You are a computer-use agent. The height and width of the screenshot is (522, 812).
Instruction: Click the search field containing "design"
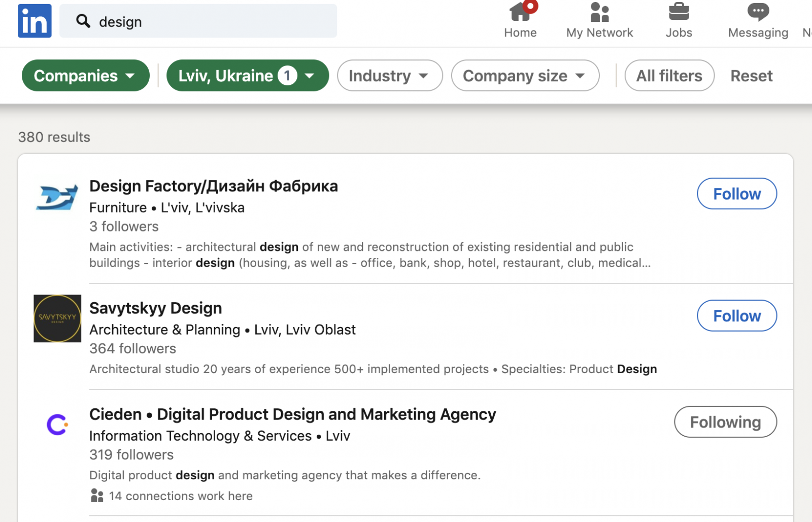pyautogui.click(x=198, y=21)
